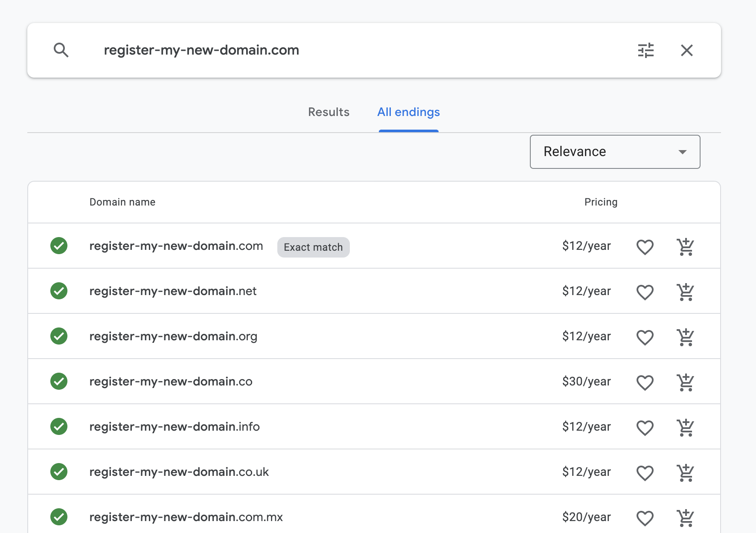Viewport: 756px width, 533px height.
Task: Click the available checkmark for the .info domain
Action: click(x=59, y=426)
